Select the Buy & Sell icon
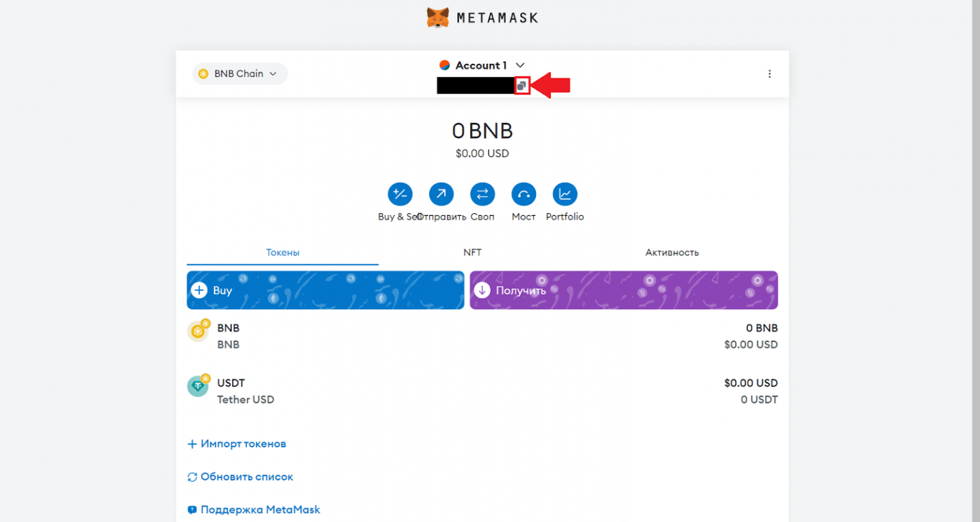 coord(399,194)
